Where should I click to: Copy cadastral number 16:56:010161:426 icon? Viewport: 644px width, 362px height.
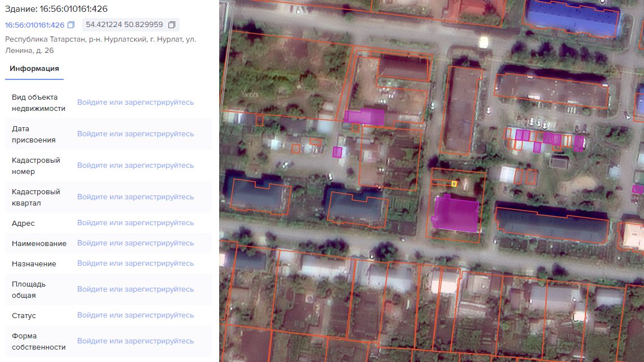[71, 25]
